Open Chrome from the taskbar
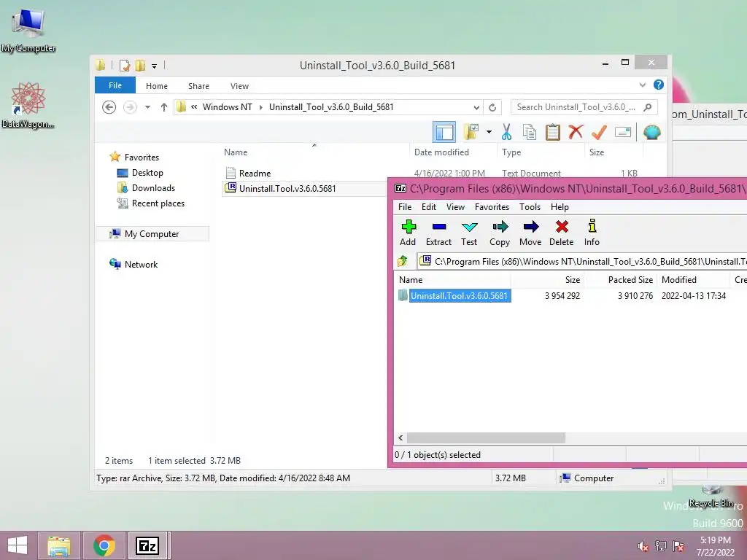Viewport: 747px width, 560px height. coord(104,545)
